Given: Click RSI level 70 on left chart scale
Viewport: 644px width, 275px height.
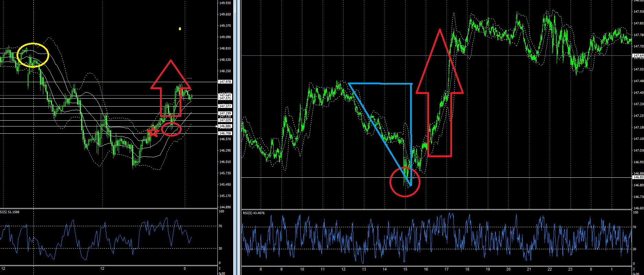Looking at the screenshot, I should click(x=220, y=226).
